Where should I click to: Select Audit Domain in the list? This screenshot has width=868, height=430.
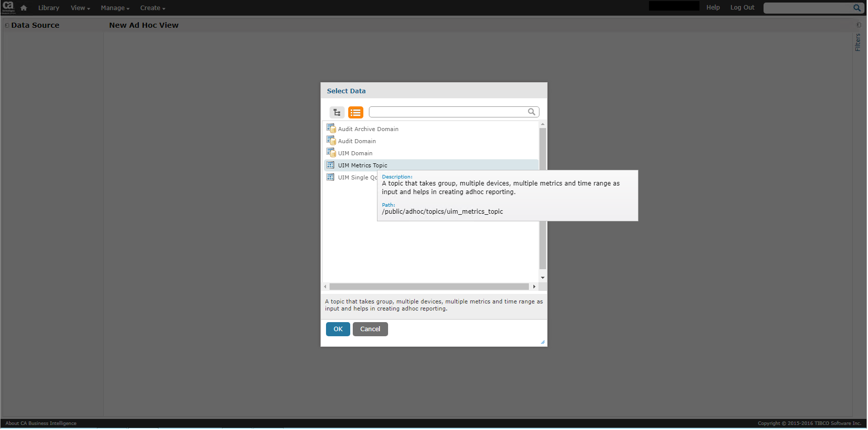point(431,141)
